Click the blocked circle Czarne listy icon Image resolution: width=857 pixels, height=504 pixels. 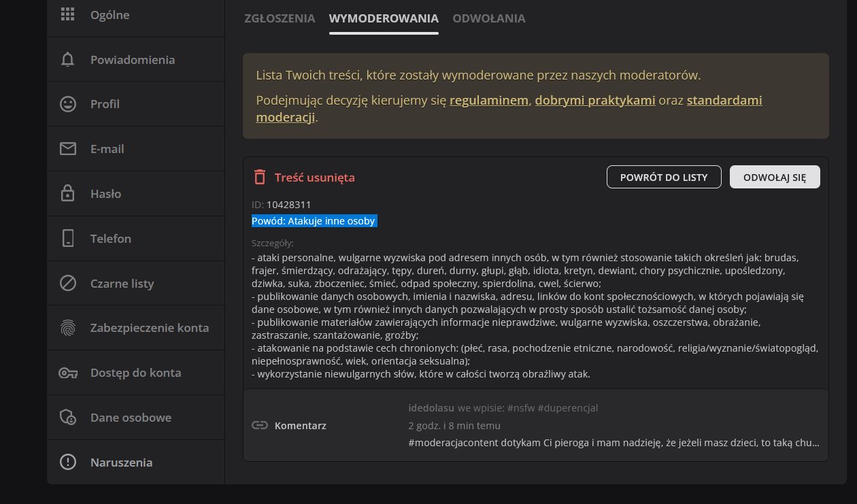67,283
